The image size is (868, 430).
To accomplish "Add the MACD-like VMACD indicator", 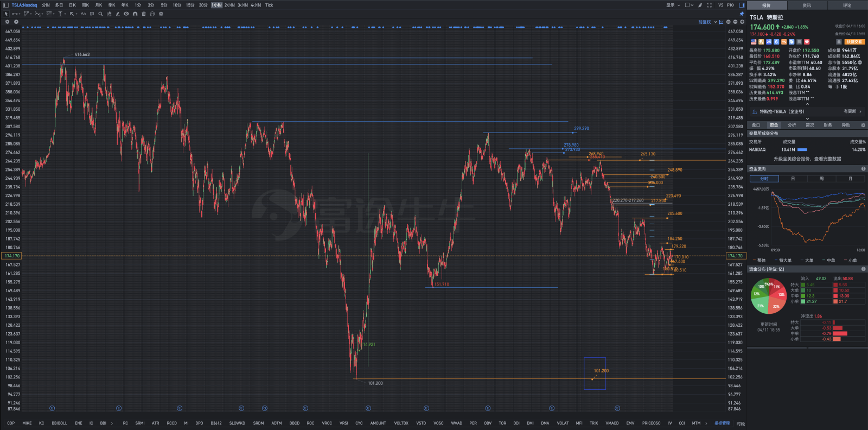I will coord(612,423).
